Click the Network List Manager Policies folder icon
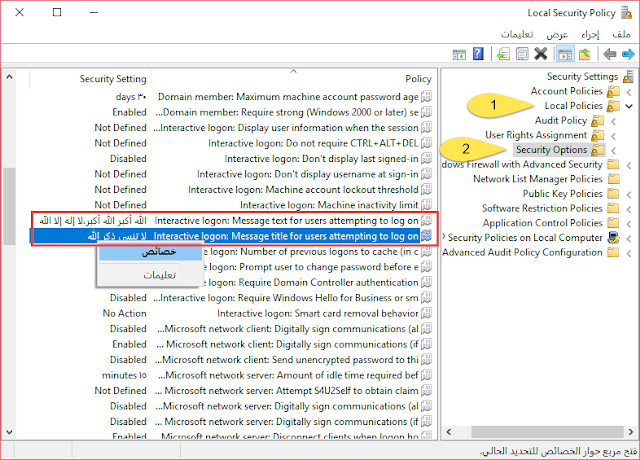 pos(613,179)
